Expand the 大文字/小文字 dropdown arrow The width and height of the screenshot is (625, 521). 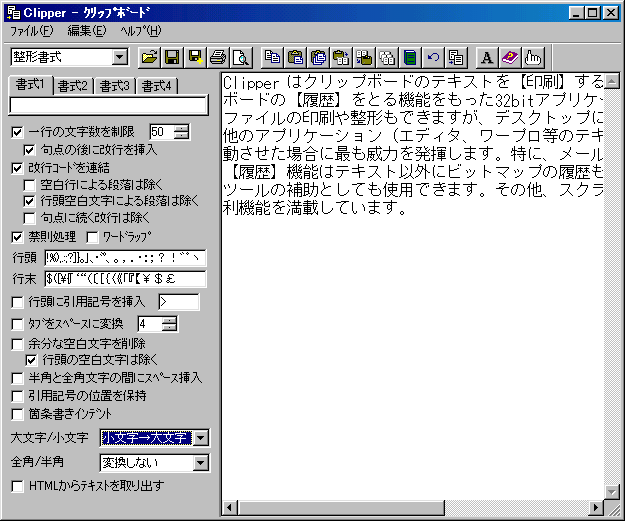(x=200, y=438)
